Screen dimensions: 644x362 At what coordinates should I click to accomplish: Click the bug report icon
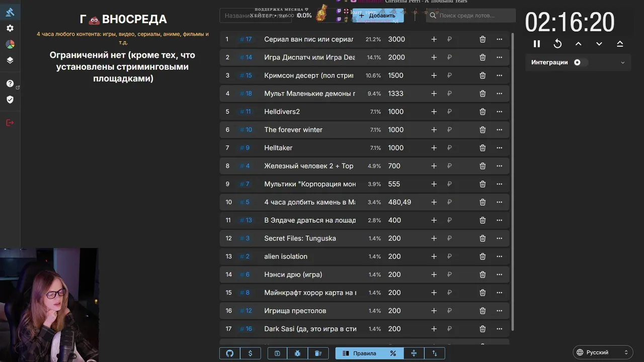(x=297, y=353)
